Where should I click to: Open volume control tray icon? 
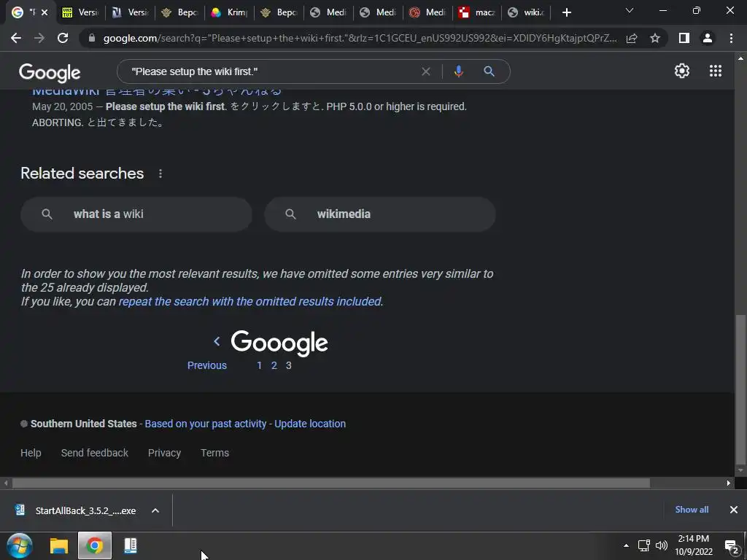(661, 545)
